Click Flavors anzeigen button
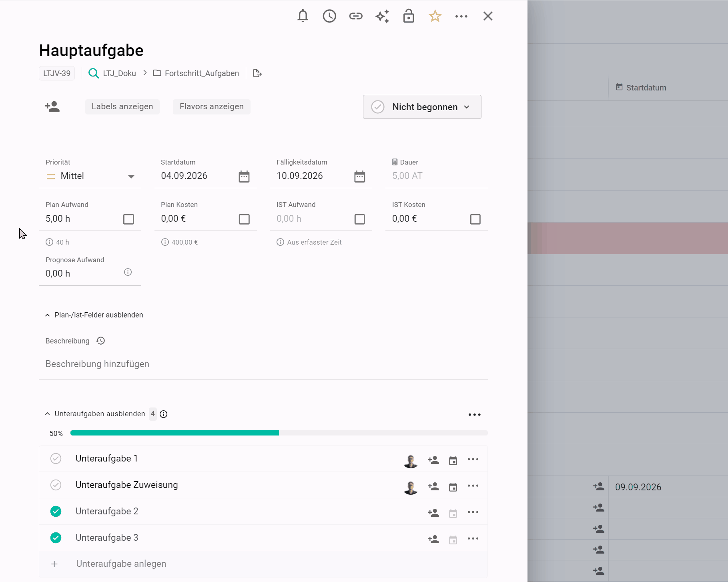 click(x=212, y=106)
